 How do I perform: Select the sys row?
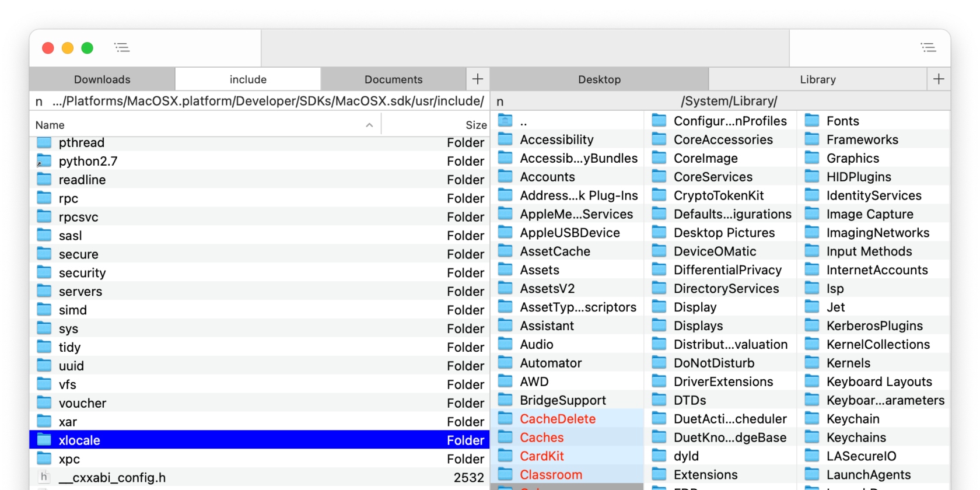pos(260,328)
